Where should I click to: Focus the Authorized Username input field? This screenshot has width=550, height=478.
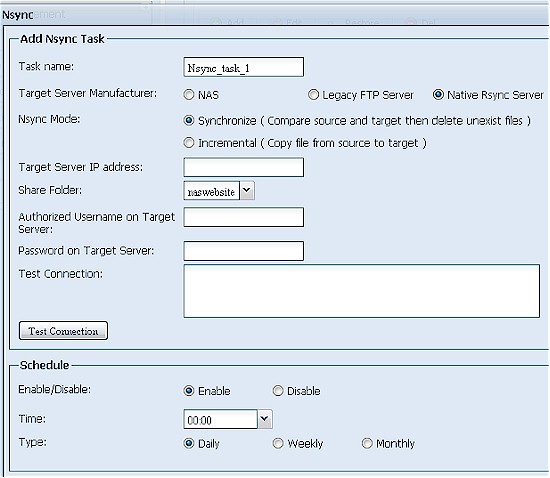point(243,217)
